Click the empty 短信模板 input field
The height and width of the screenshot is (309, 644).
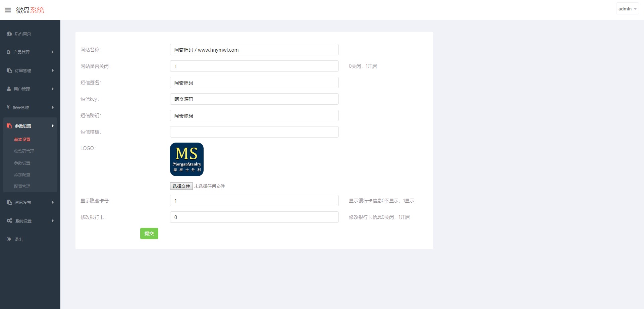coord(254,132)
